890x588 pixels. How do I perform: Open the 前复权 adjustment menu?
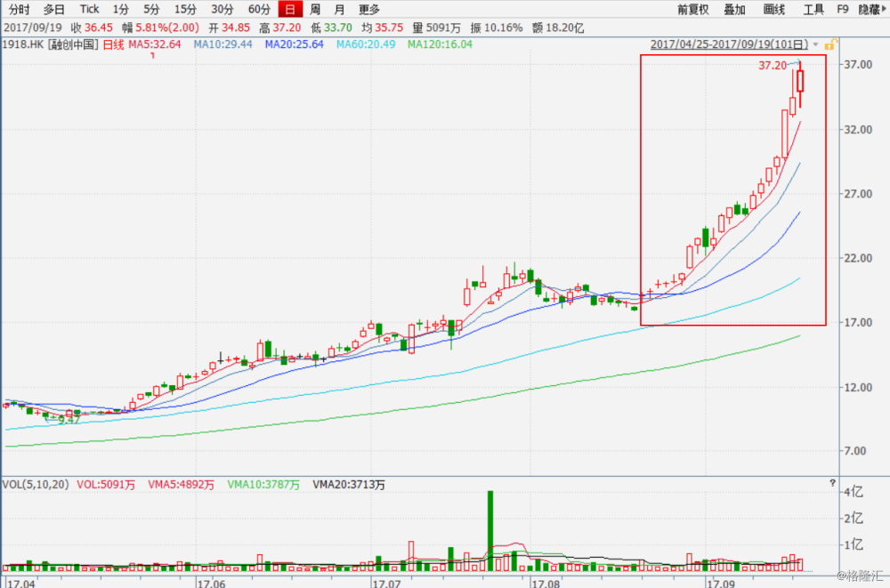click(692, 9)
